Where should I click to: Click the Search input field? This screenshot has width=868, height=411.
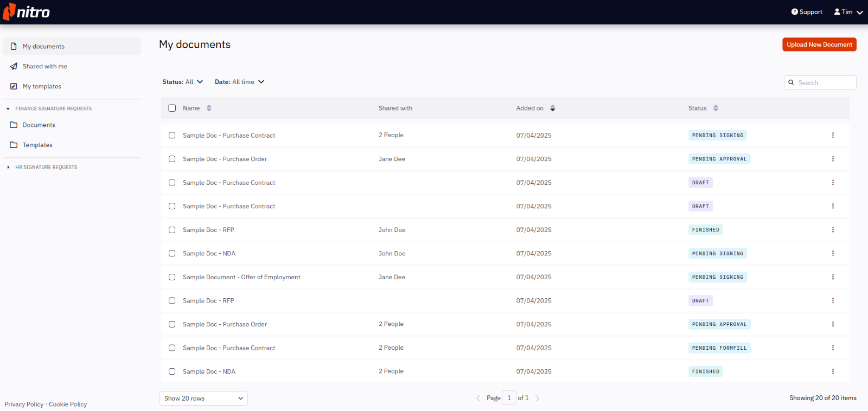(825, 82)
